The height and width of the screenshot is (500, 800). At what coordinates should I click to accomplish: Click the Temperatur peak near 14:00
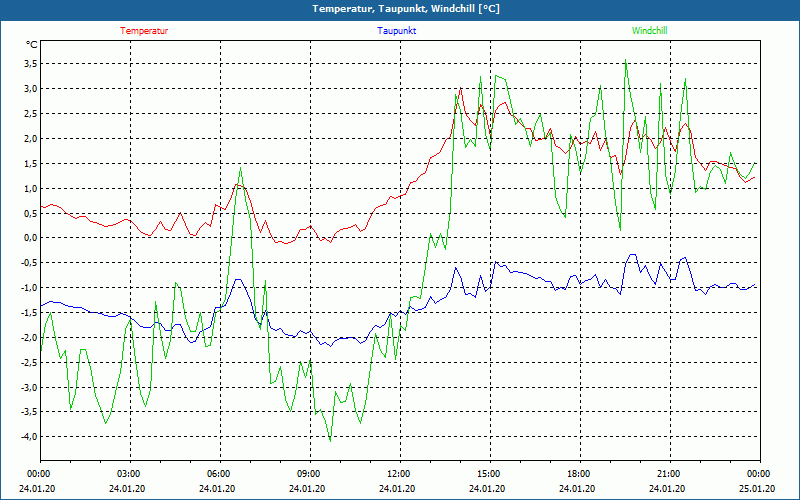(x=461, y=88)
